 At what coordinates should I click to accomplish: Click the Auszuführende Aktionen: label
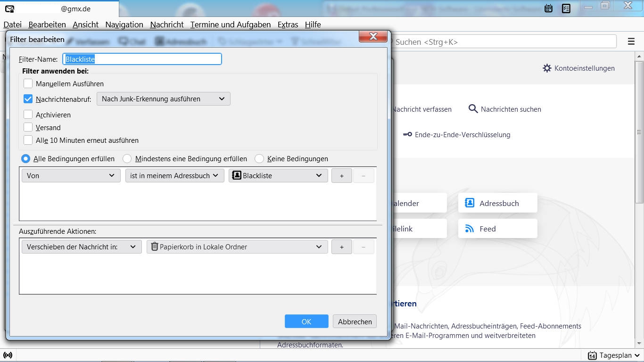(x=58, y=231)
